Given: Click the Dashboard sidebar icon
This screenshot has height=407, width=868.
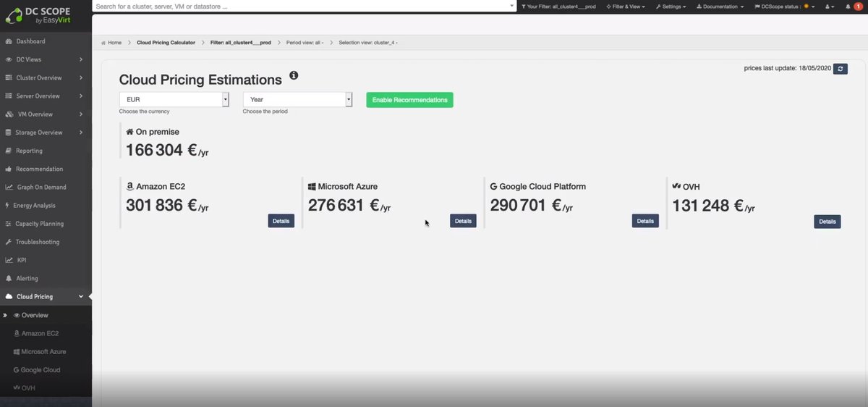Looking at the screenshot, I should 9,41.
